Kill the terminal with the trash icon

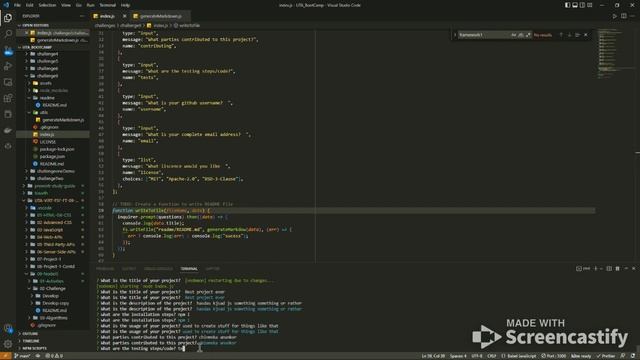pos(618,269)
